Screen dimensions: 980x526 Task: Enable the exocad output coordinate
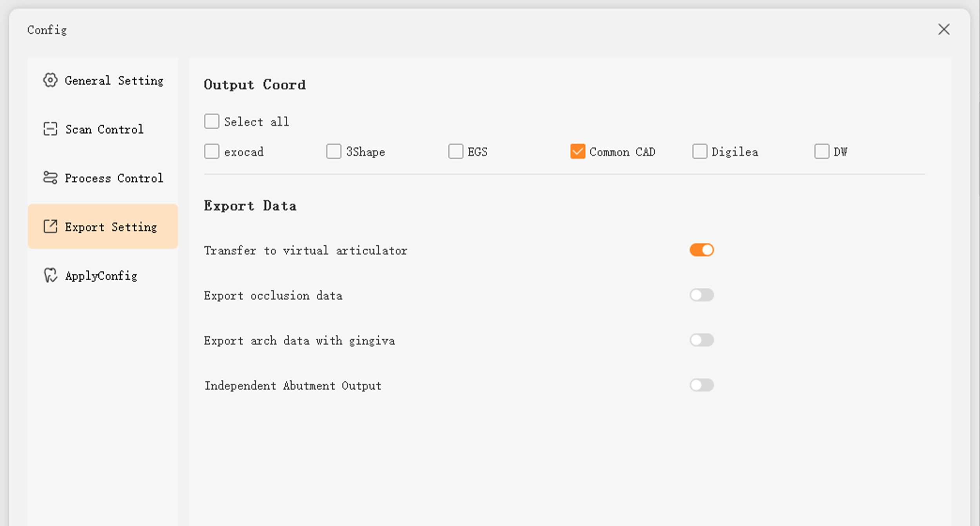212,151
